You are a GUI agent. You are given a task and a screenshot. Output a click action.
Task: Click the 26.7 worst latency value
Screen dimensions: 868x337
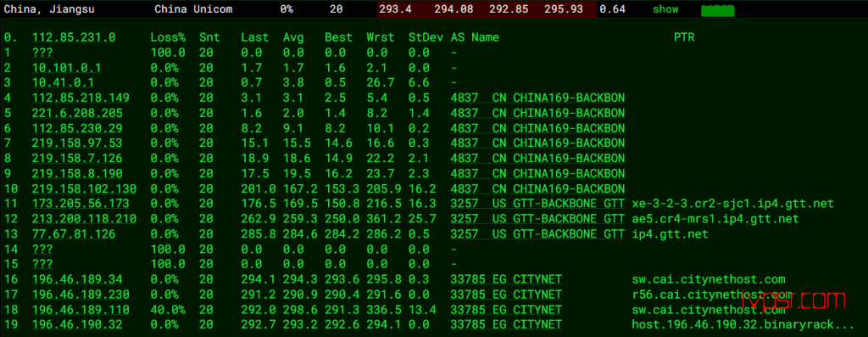coord(381,82)
